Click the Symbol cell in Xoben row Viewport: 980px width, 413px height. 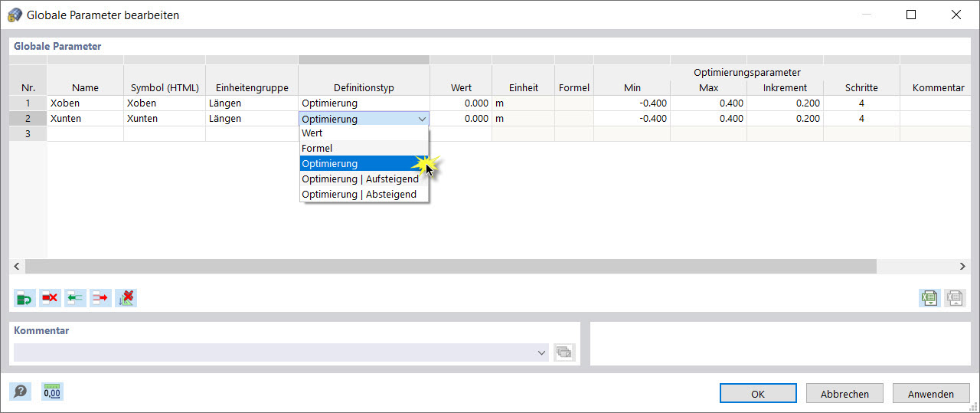[x=165, y=103]
